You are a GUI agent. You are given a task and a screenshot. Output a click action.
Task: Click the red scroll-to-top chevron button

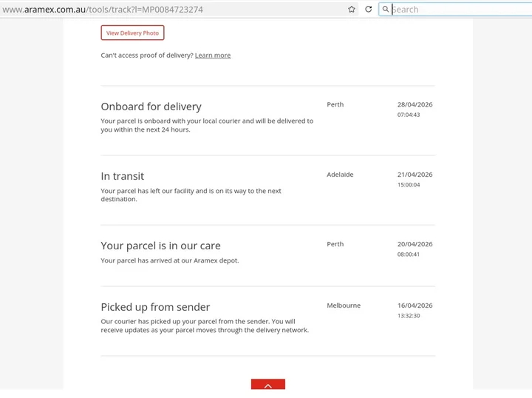(268, 384)
